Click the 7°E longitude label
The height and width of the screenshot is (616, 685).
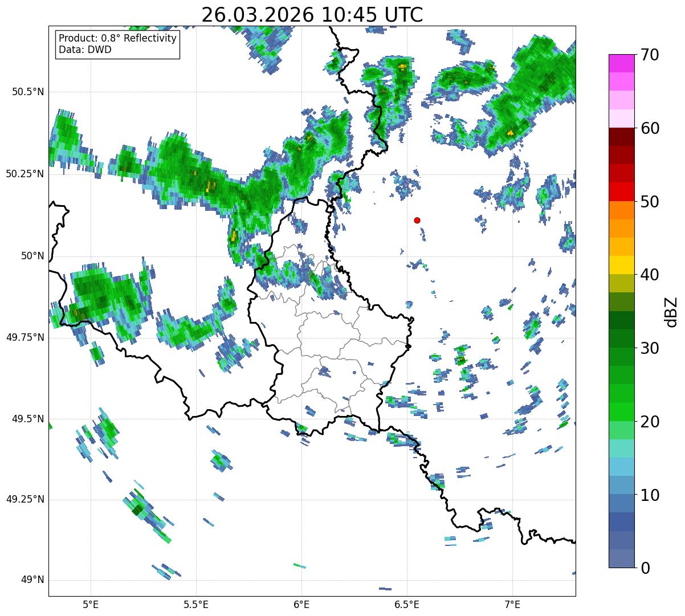512,604
